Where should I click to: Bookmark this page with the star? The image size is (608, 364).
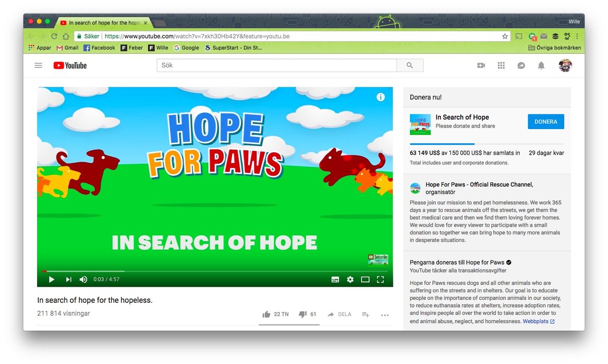[505, 36]
